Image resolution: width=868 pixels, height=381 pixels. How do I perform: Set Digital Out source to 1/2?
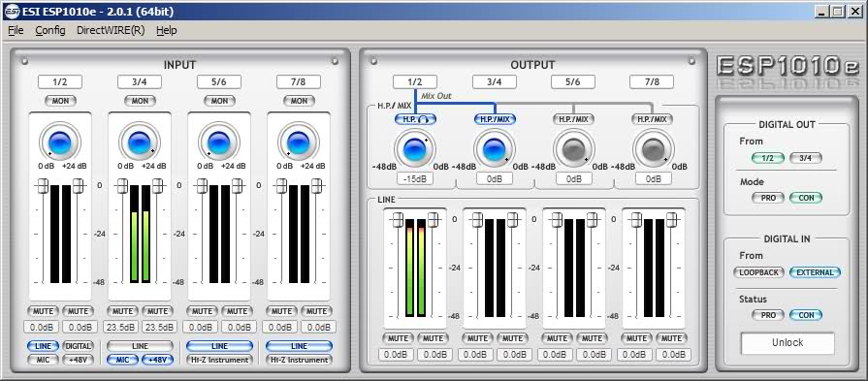pos(768,158)
